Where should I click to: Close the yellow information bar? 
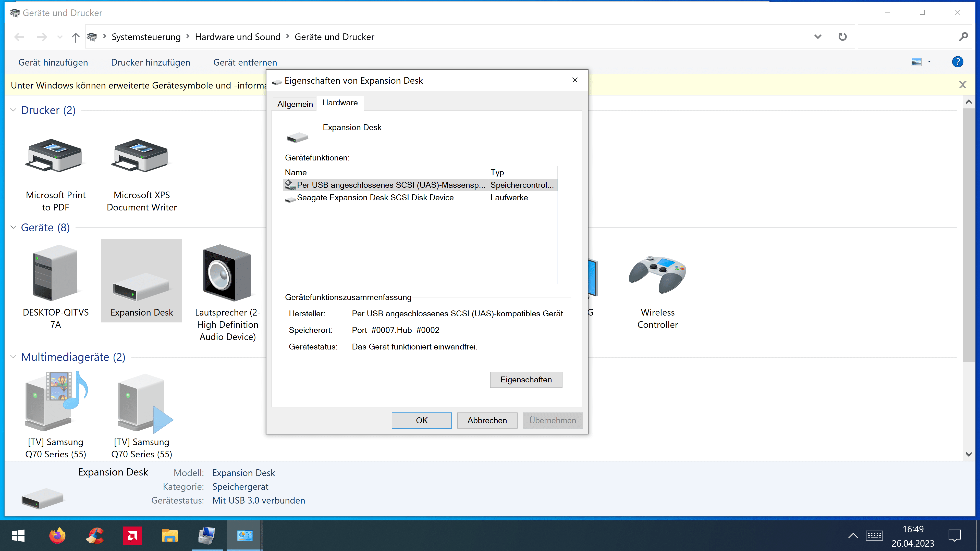click(962, 85)
